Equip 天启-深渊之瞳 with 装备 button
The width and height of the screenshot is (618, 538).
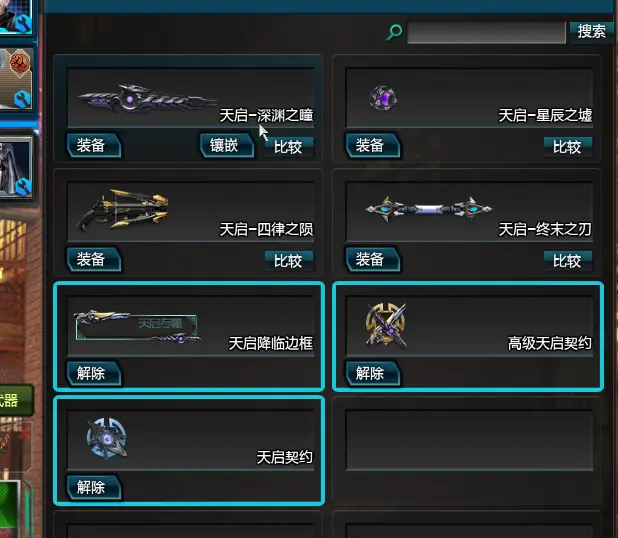tap(94, 145)
